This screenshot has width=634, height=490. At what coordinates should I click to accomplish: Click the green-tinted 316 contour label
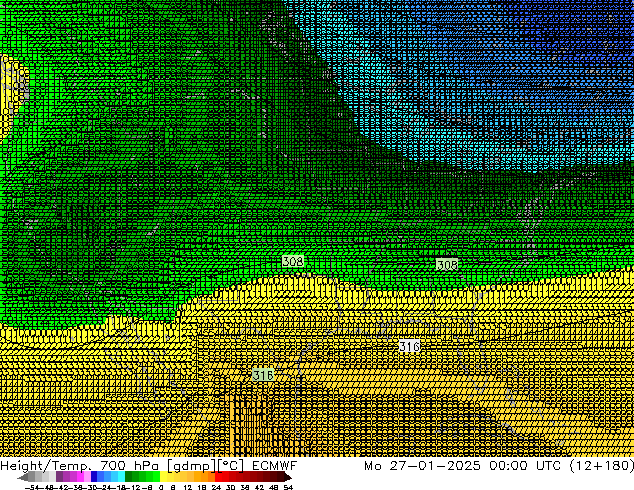click(x=263, y=375)
